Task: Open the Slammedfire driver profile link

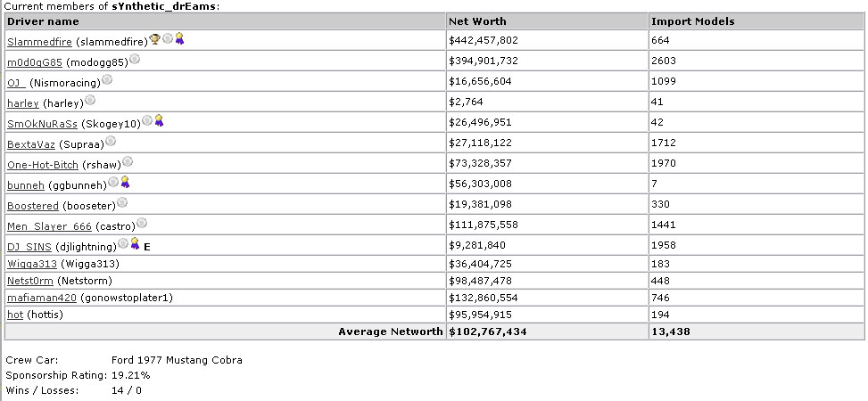Action: click(x=40, y=42)
